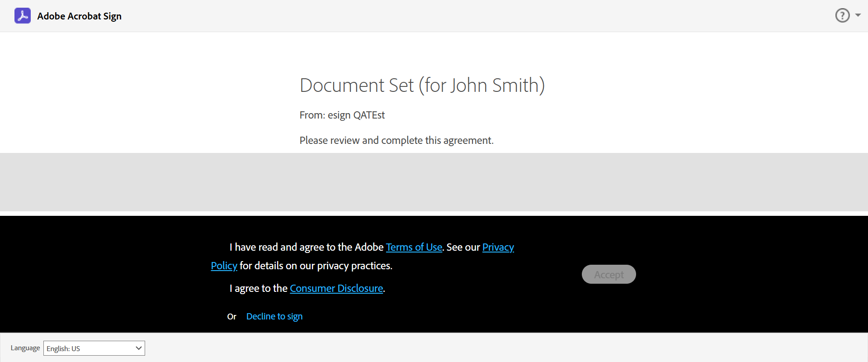Image resolution: width=868 pixels, height=362 pixels.
Task: Open the Consumer Disclosure link
Action: [x=336, y=288]
